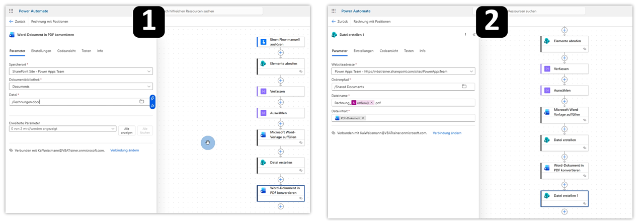The image size is (644, 221).
Task: Switch to Codeansicht tab in left screenshot
Action: coord(66,51)
